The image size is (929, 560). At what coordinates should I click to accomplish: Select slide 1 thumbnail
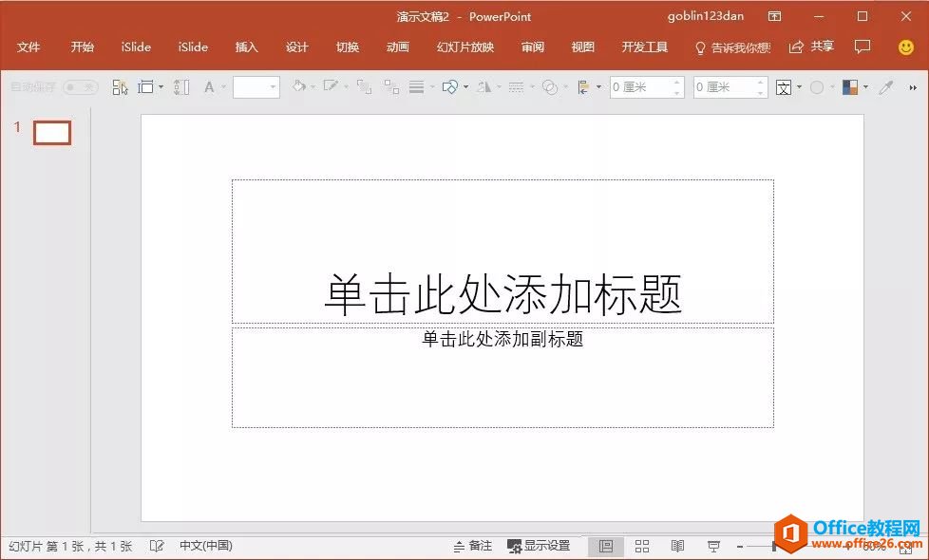(52, 133)
